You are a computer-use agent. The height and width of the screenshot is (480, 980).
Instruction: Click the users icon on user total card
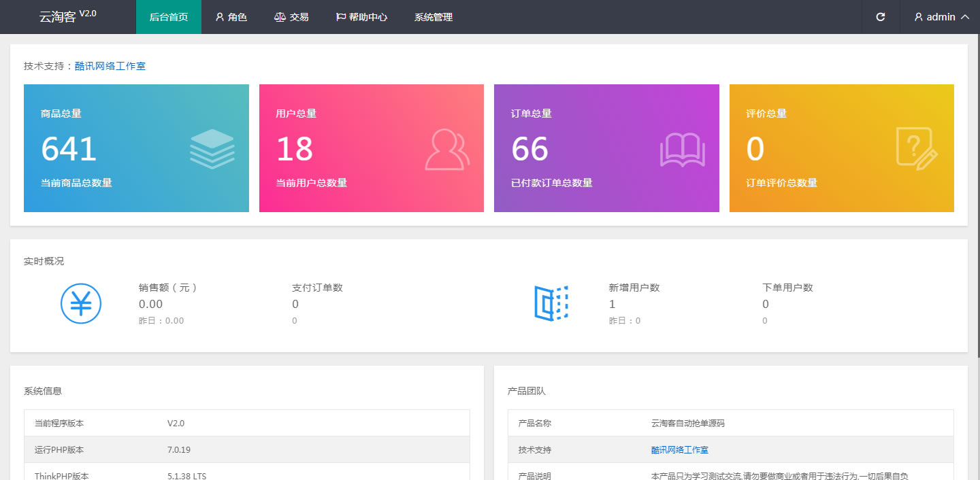coord(447,149)
